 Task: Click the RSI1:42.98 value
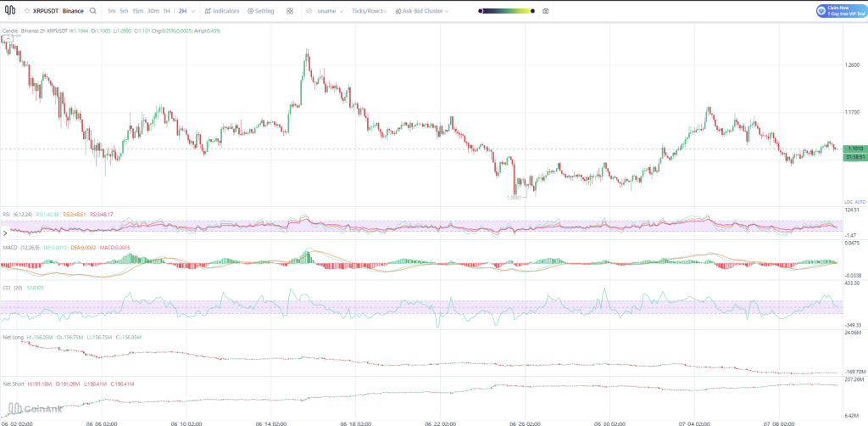coord(47,214)
